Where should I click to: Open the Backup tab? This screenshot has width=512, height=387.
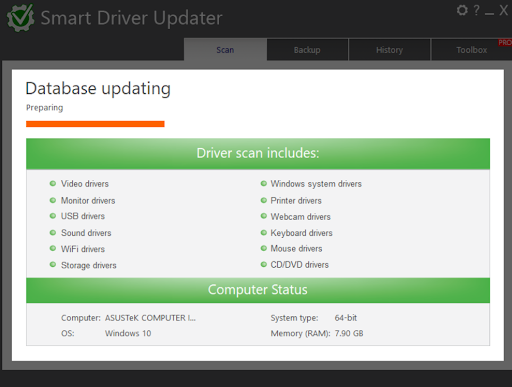(x=307, y=50)
